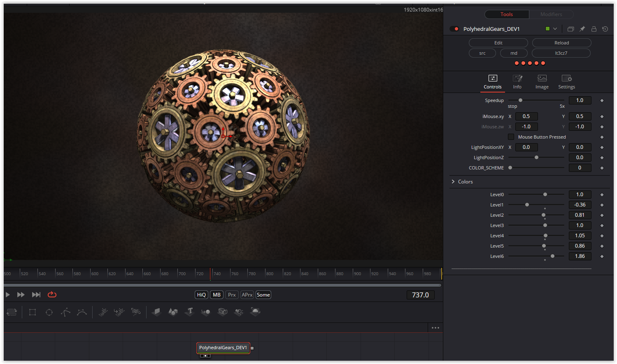Viewport: 617px width, 364px height.
Task: Click the current frame field showing 737.0
Action: tap(420, 295)
